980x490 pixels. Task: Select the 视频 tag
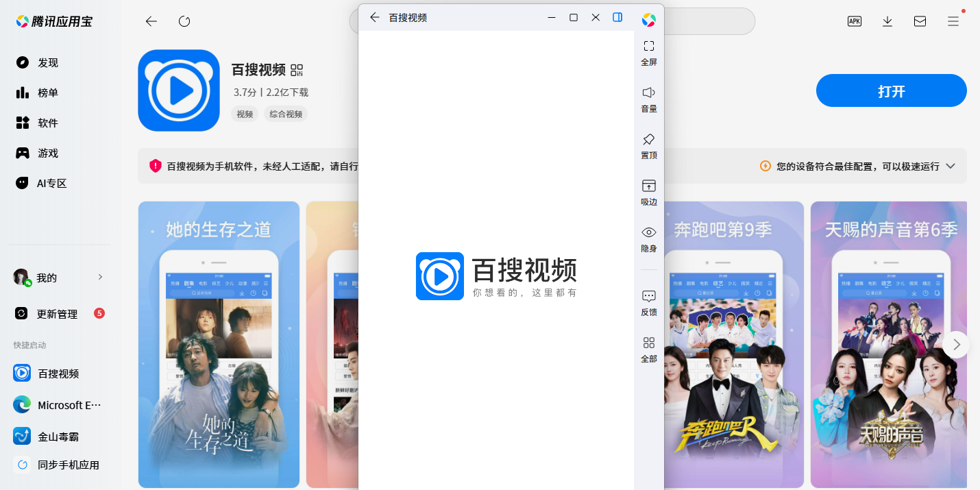tap(245, 114)
